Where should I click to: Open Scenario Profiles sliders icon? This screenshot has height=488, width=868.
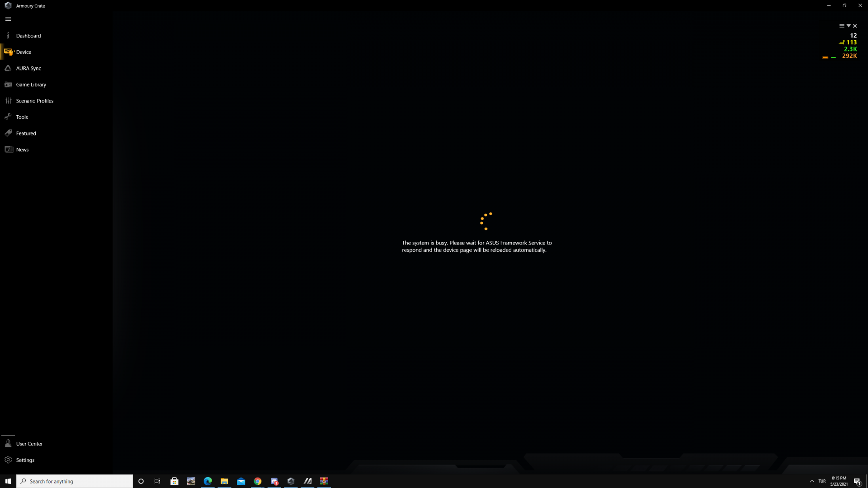[x=8, y=101]
